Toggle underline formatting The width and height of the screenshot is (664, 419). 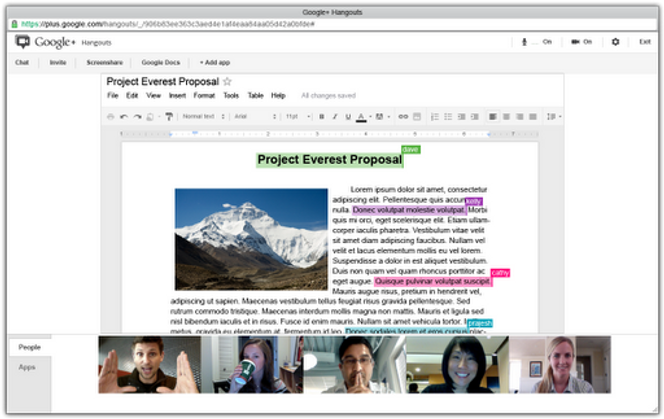pyautogui.click(x=348, y=117)
